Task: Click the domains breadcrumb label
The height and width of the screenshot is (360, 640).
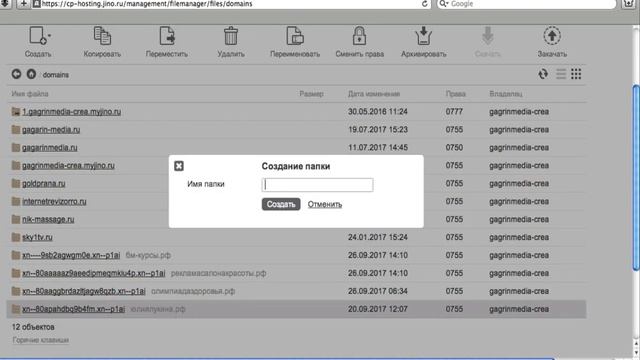Action: point(56,75)
